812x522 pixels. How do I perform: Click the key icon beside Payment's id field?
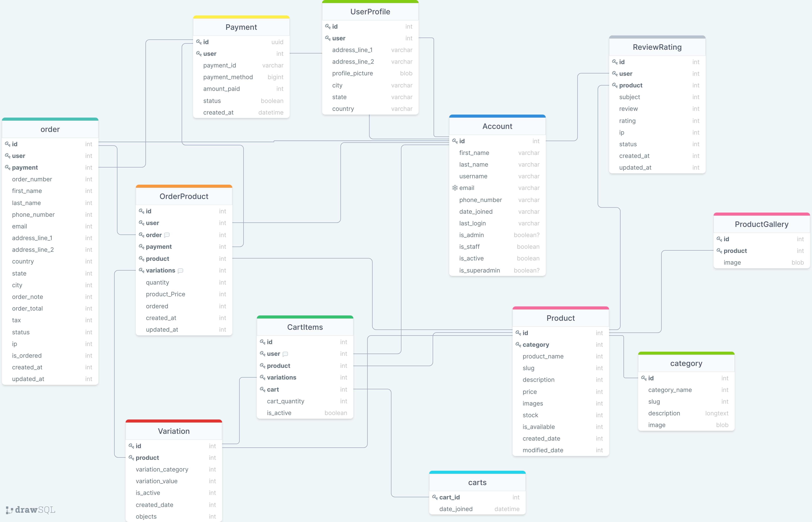199,42
